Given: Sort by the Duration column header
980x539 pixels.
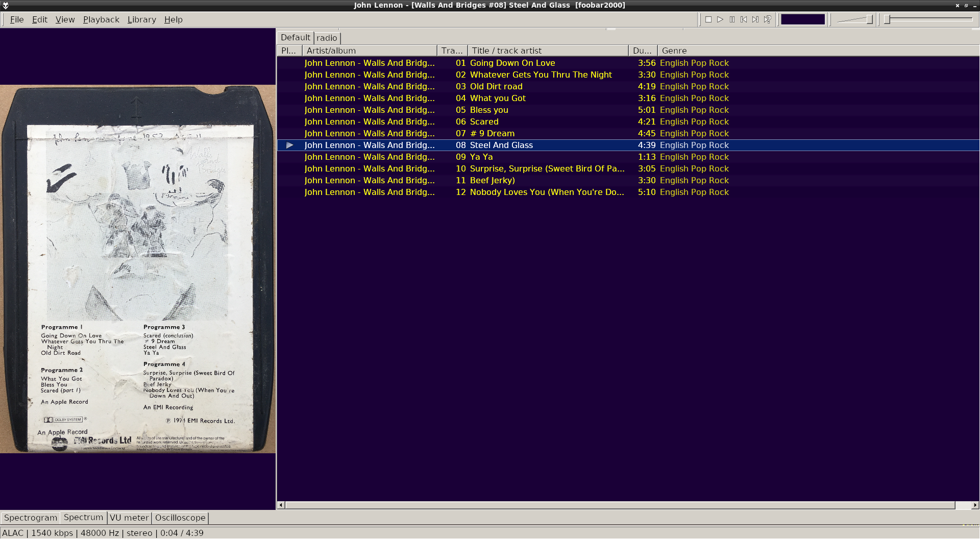Looking at the screenshot, I should coord(643,51).
